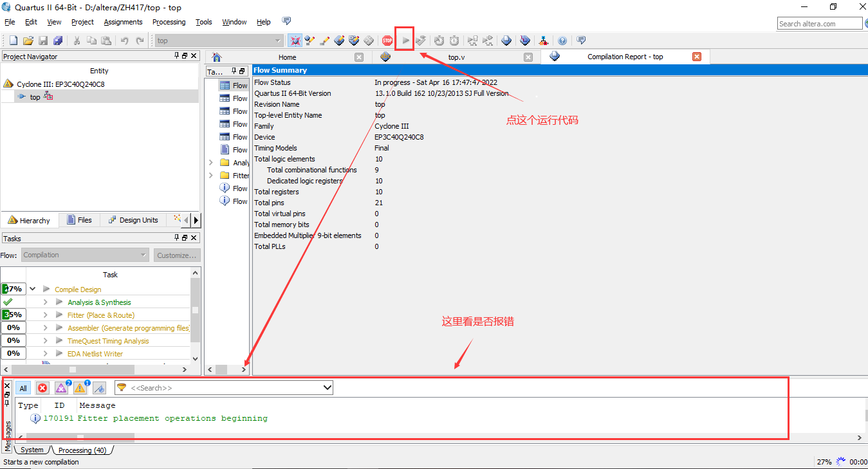Click the Start Compilation play icon
The width and height of the screenshot is (868, 469).
click(x=405, y=41)
